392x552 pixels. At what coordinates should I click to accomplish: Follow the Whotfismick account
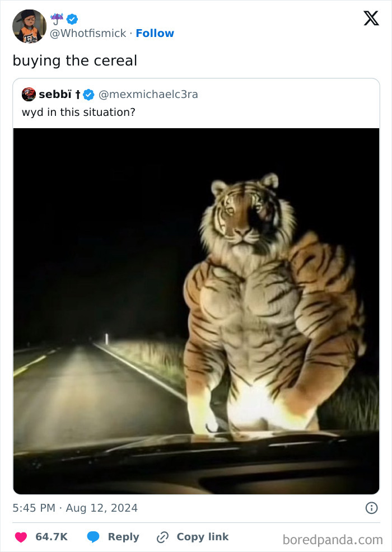[155, 33]
